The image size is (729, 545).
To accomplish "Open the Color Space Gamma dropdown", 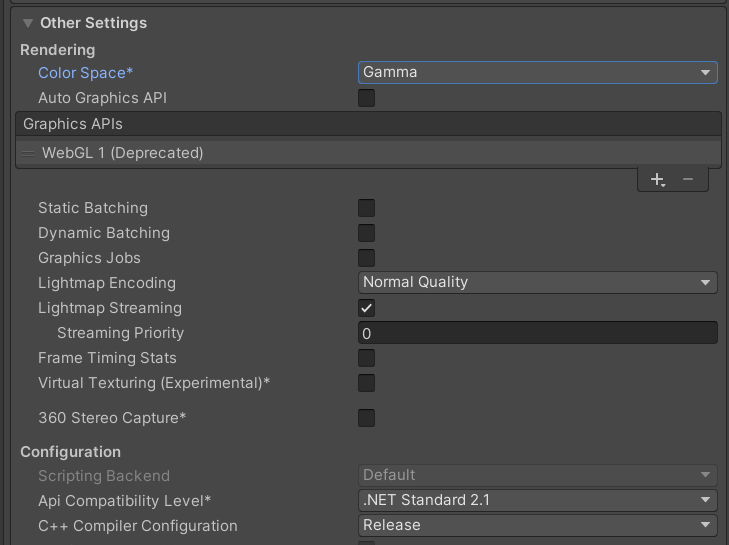I will (537, 73).
